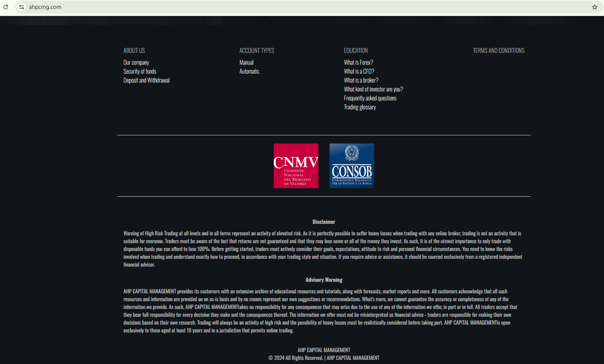Select the Automatic account type
This screenshot has height=364, width=604.
(250, 71)
